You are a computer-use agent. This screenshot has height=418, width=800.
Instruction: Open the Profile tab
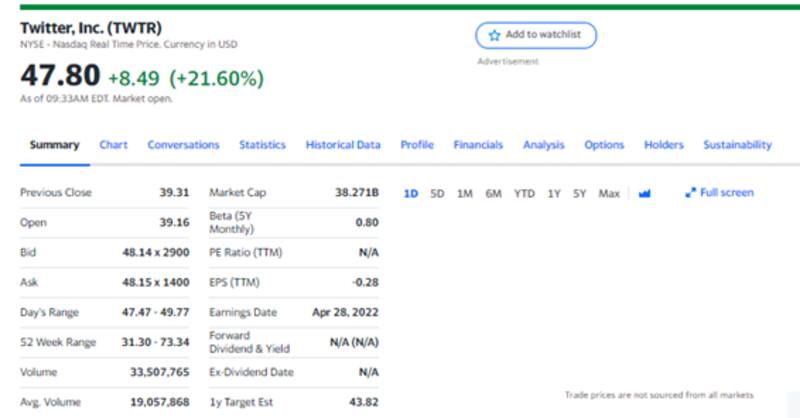point(417,145)
